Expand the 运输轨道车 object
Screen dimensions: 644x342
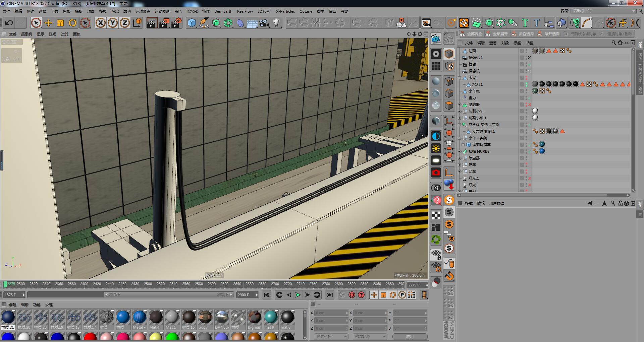(x=463, y=145)
